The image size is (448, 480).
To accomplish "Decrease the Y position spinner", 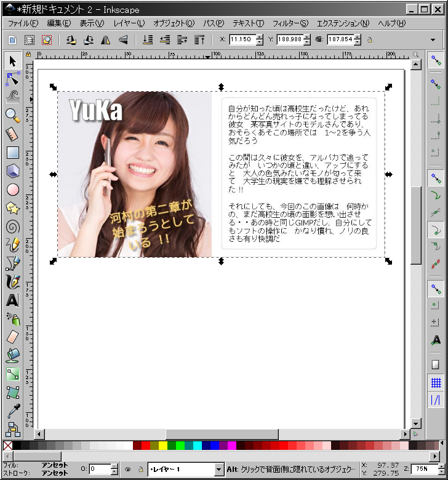I will point(308,42).
